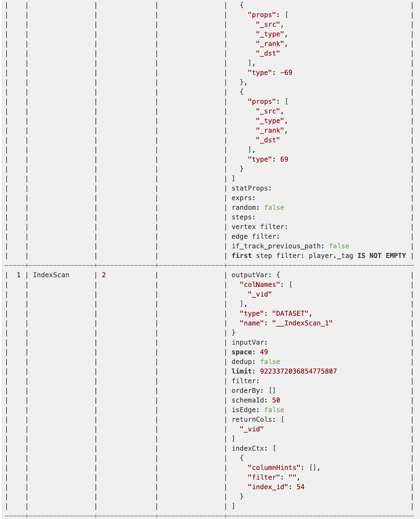
Task: Click the type value -69
Action: click(286, 73)
